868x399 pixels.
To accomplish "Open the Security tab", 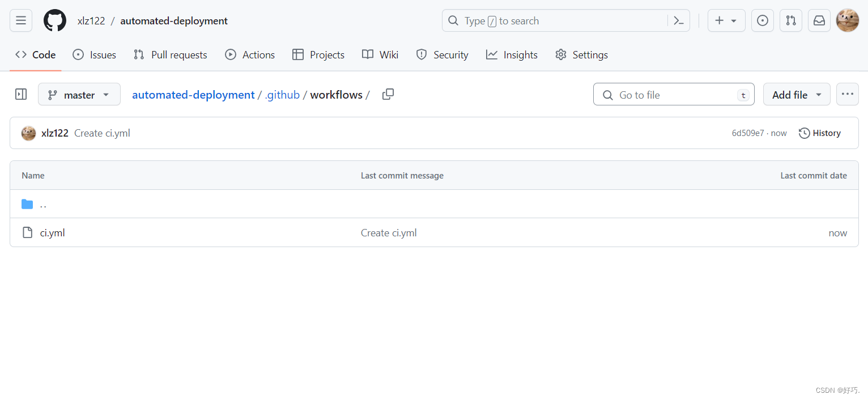I will coord(442,54).
